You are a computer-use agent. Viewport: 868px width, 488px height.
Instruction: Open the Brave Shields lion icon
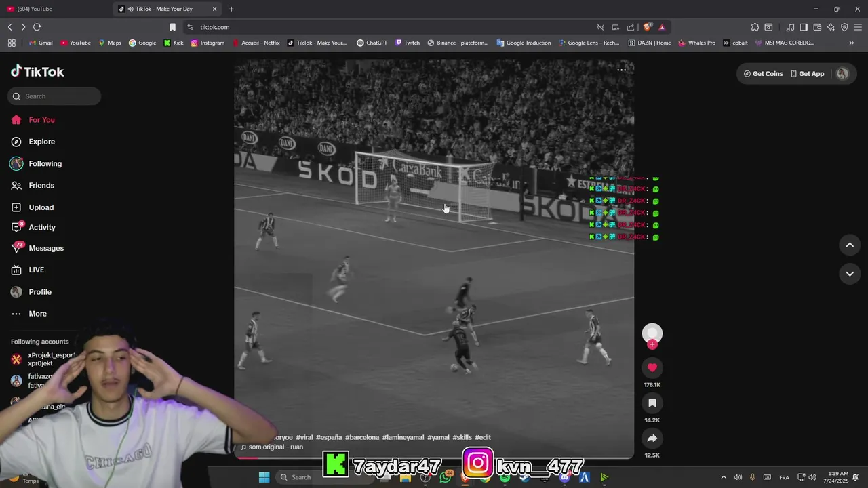coord(647,27)
